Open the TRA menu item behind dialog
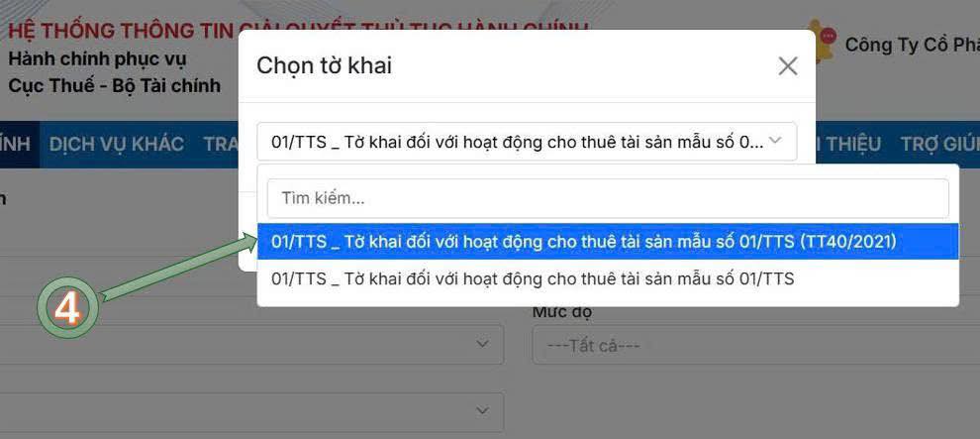980x439 pixels. pos(221,144)
